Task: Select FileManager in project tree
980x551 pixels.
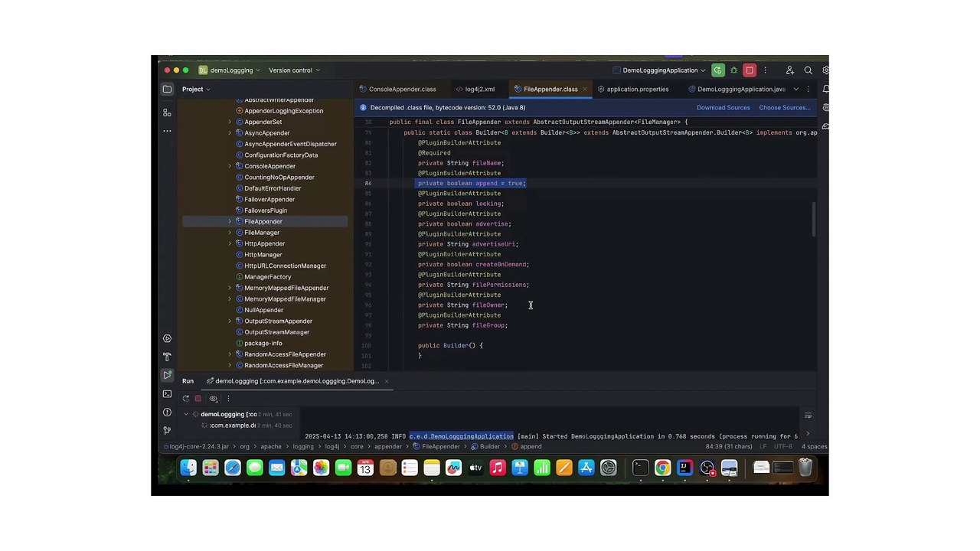Action: [261, 233]
